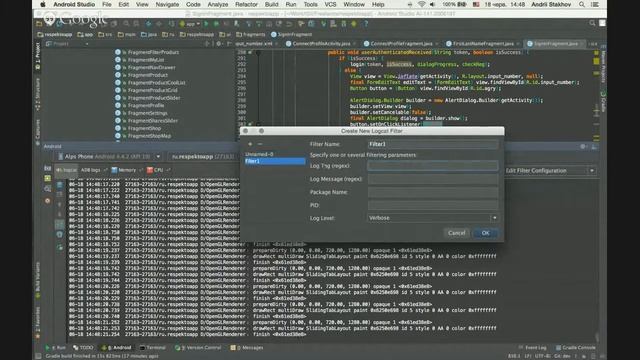Click the Spotlight search icon in menu bar

tap(582, 4)
